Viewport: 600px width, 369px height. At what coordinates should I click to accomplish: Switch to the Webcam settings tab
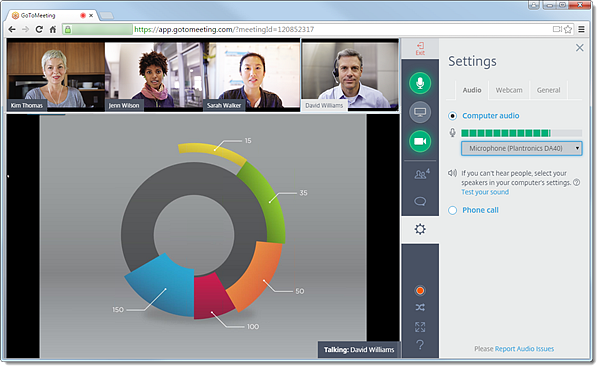(x=509, y=90)
